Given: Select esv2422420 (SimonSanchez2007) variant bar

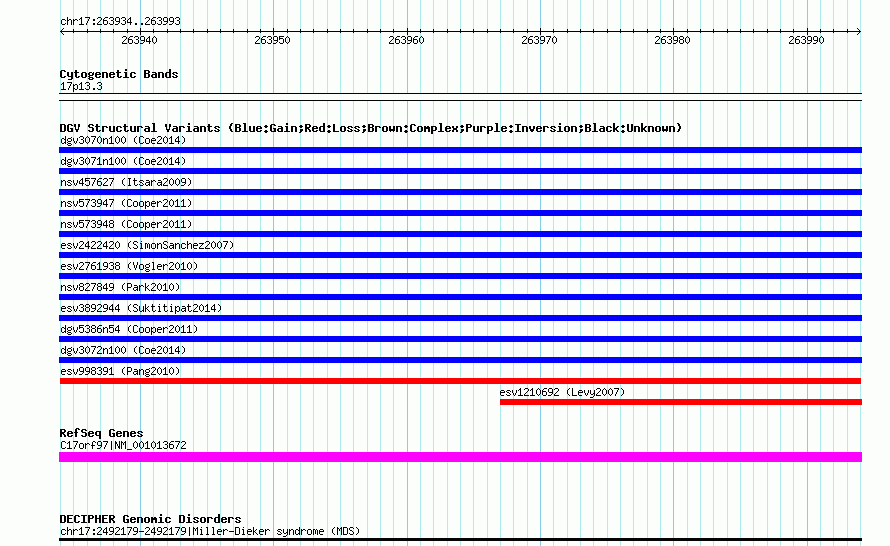Looking at the screenshot, I should [460, 255].
